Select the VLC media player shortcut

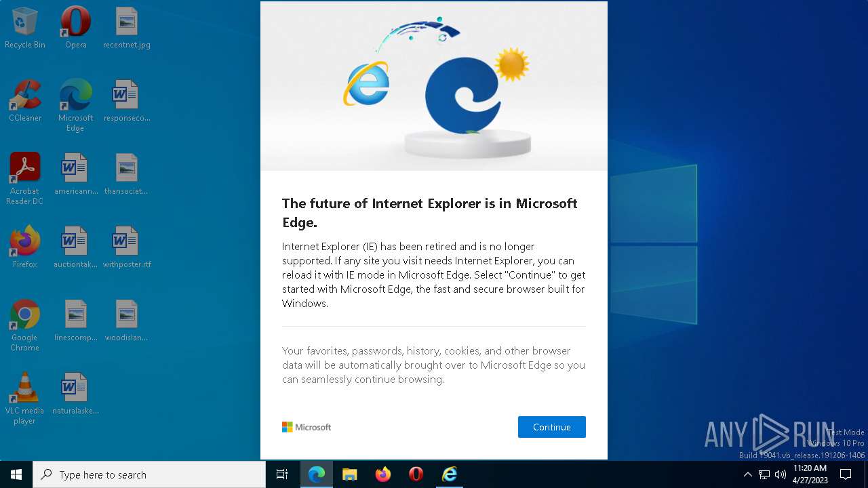click(x=25, y=399)
